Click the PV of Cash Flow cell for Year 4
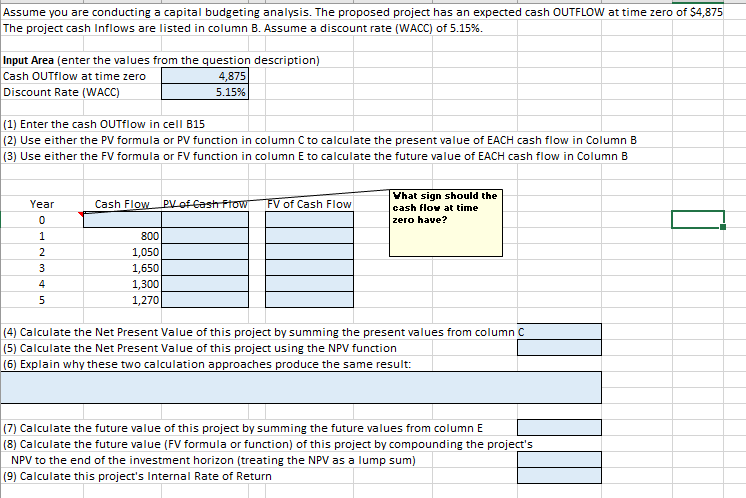Viewport: 746px width, 498px height. [205, 284]
